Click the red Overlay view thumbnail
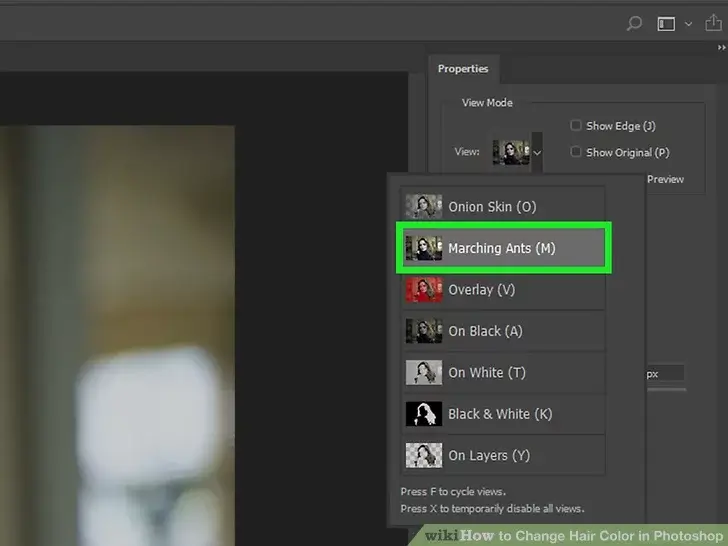 423,289
